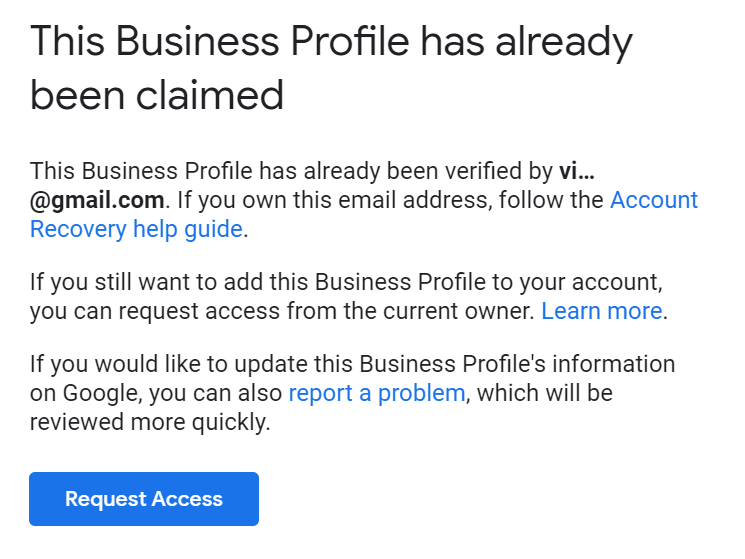Click 'This Business Profile has already' heading line
The width and height of the screenshot is (745, 559).
[330, 42]
